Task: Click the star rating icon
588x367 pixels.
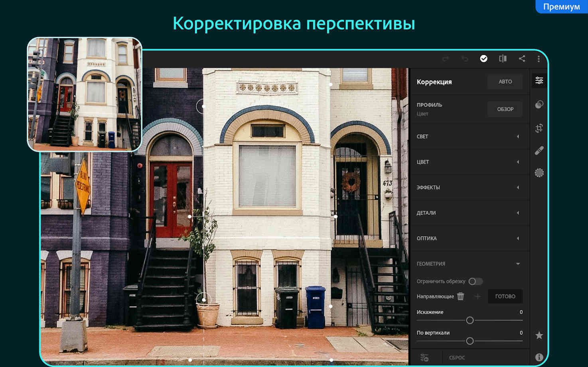Action: tap(539, 336)
